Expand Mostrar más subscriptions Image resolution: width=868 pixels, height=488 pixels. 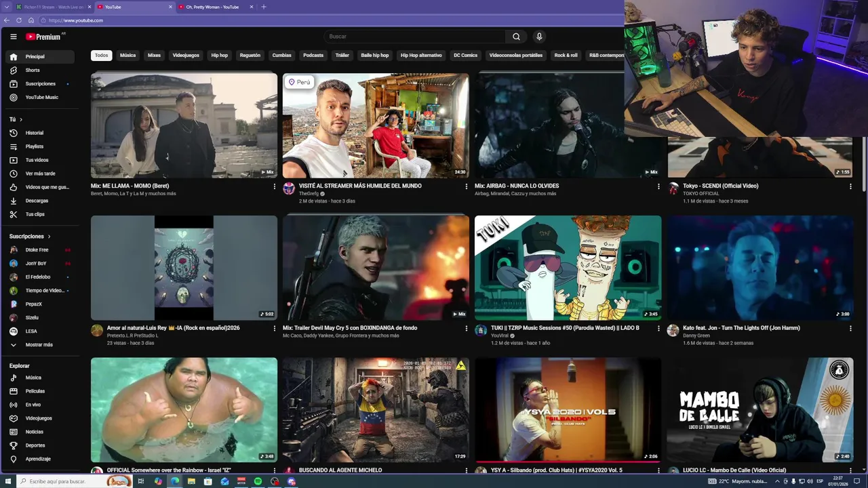(x=41, y=345)
